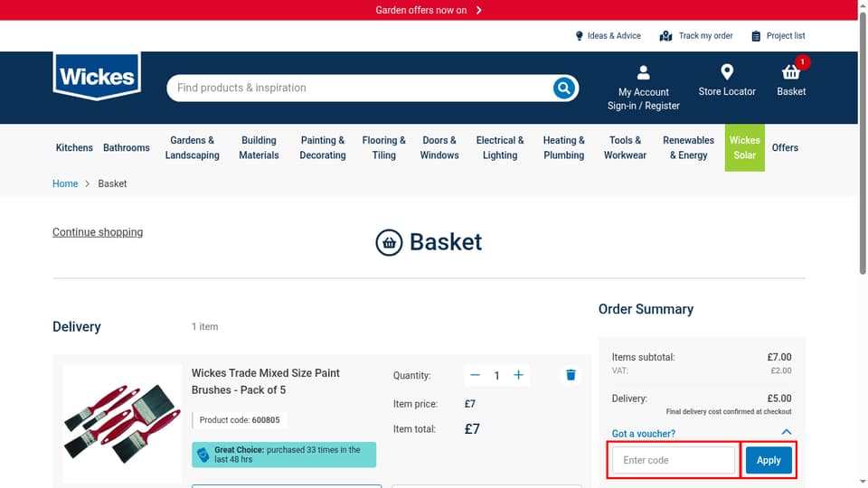868x488 pixels.
Task: Open Renewables & Energy menu
Action: [x=688, y=147]
